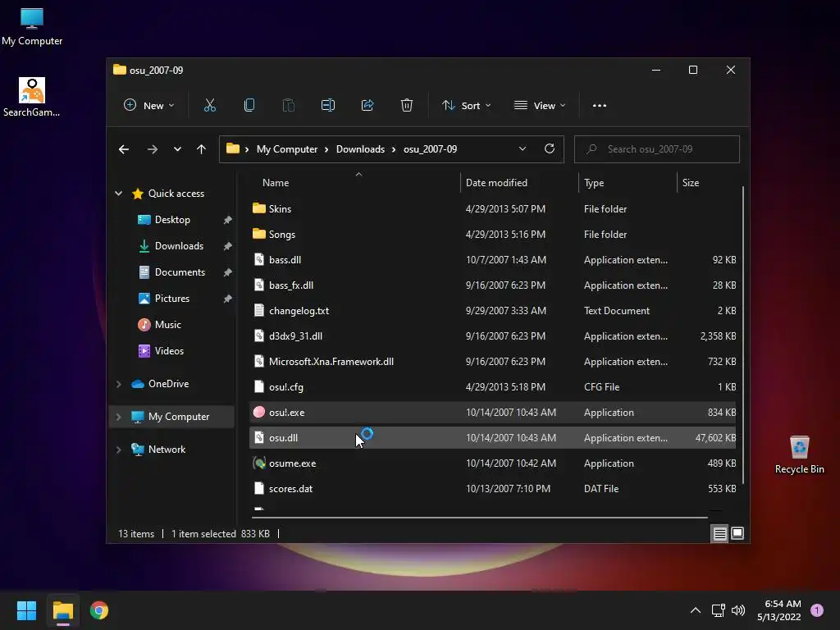Switch to the large thumbnails layout icon
Viewport: 840px width, 630px height.
tap(737, 533)
